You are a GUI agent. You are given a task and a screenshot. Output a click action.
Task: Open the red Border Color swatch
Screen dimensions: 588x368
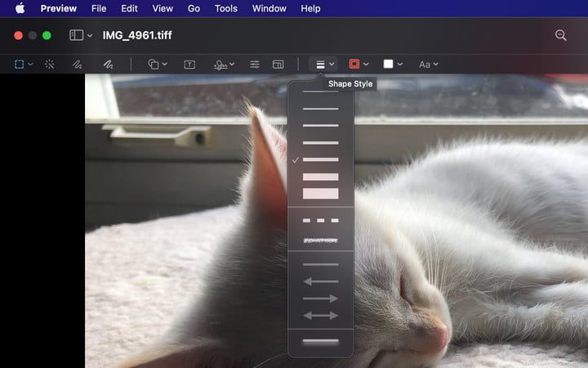coord(359,64)
